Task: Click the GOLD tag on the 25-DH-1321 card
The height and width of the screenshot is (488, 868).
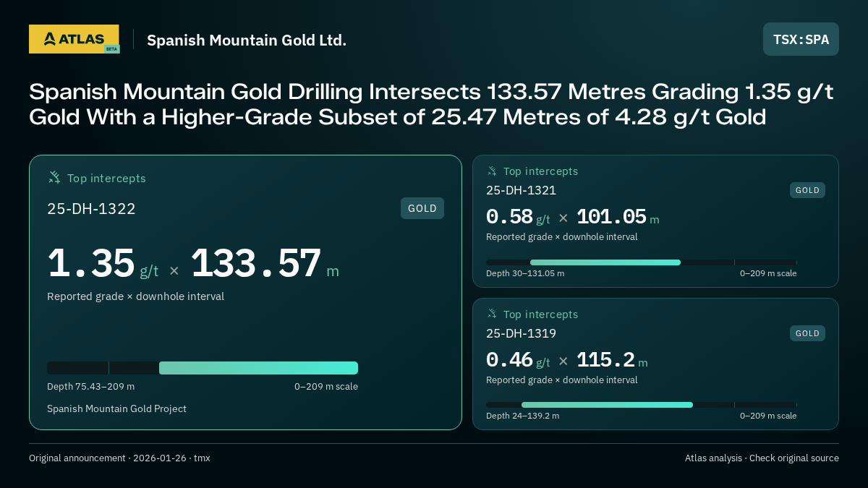Action: tap(807, 190)
